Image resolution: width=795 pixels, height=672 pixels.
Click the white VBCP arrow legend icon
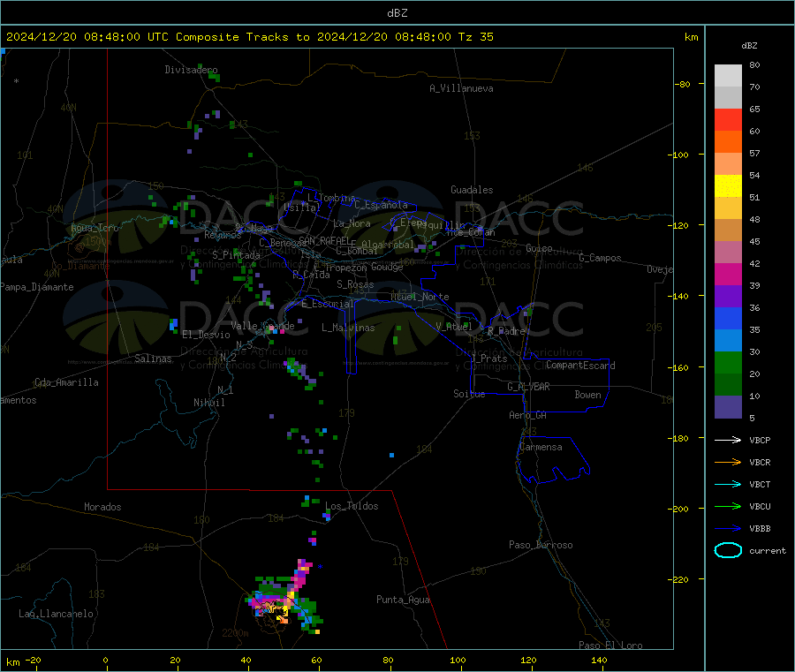728,440
